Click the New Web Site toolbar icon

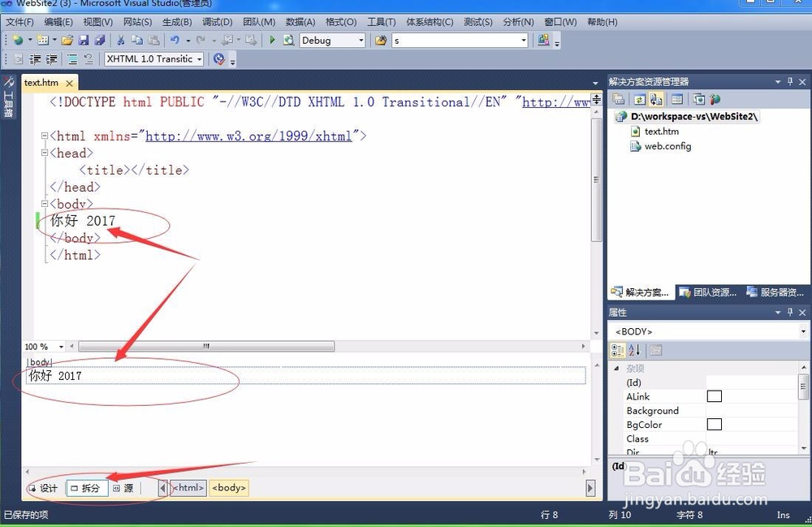[18, 40]
